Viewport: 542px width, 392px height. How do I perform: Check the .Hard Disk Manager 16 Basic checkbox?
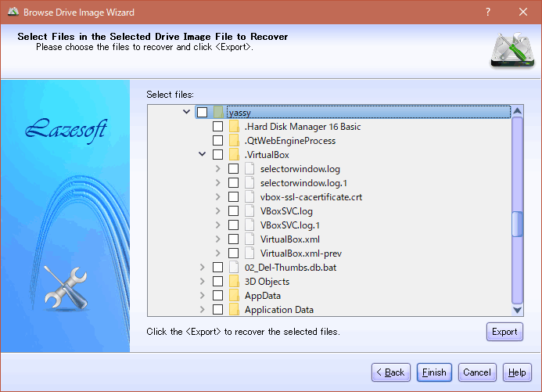(217, 126)
